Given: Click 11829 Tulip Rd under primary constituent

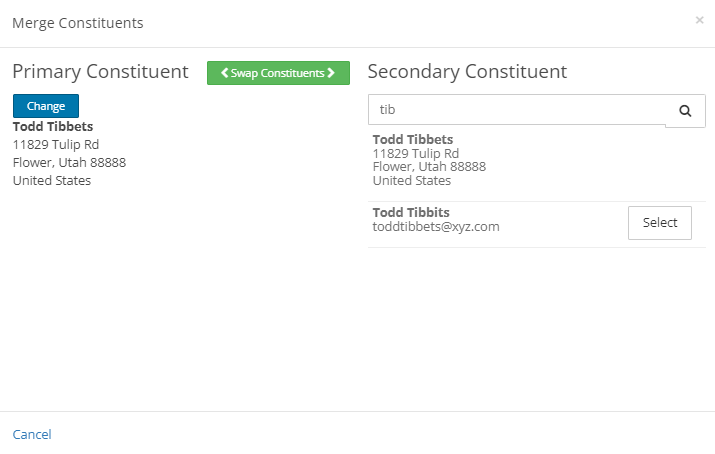Looking at the screenshot, I should pyautogui.click(x=56, y=144).
